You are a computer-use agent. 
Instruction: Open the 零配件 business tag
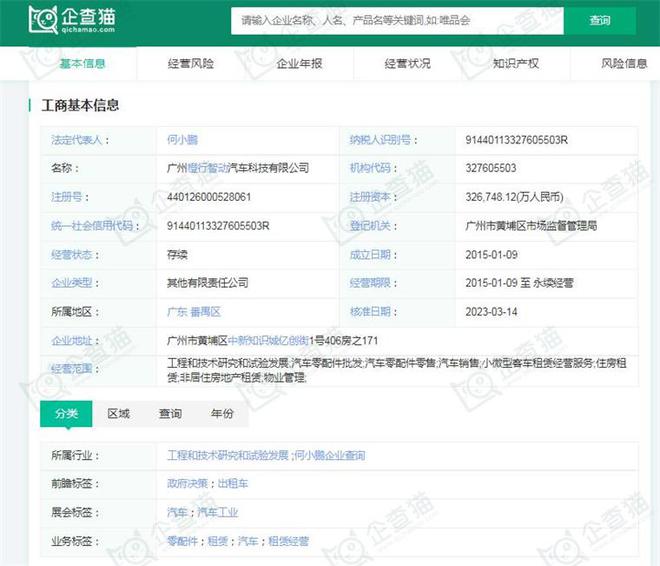pos(182,541)
